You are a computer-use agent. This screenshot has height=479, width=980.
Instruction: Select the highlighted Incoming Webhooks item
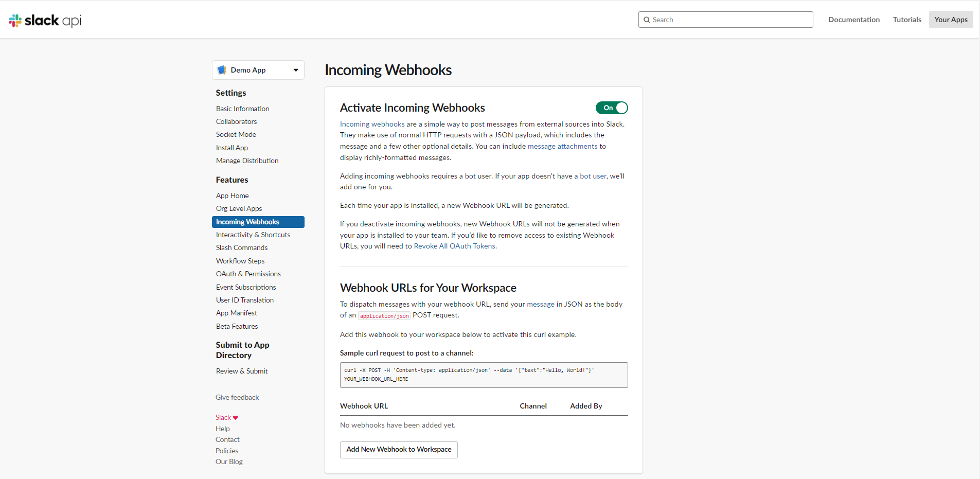pyautogui.click(x=258, y=222)
